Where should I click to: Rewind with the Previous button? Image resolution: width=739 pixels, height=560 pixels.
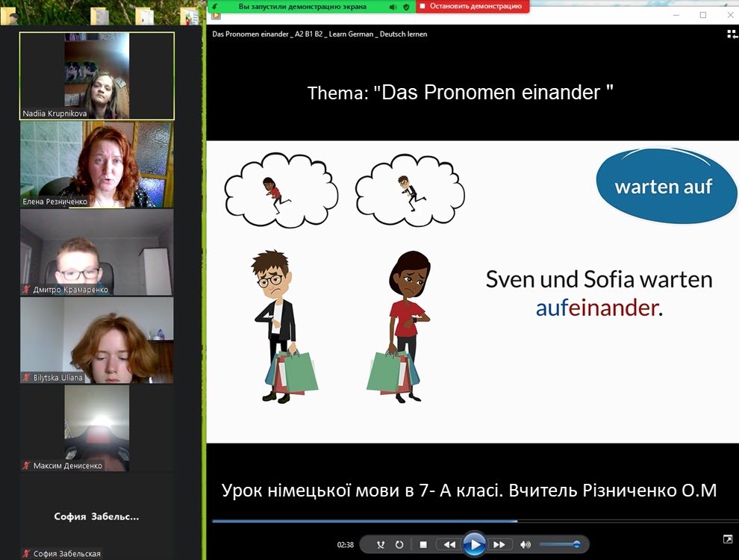tap(449, 545)
